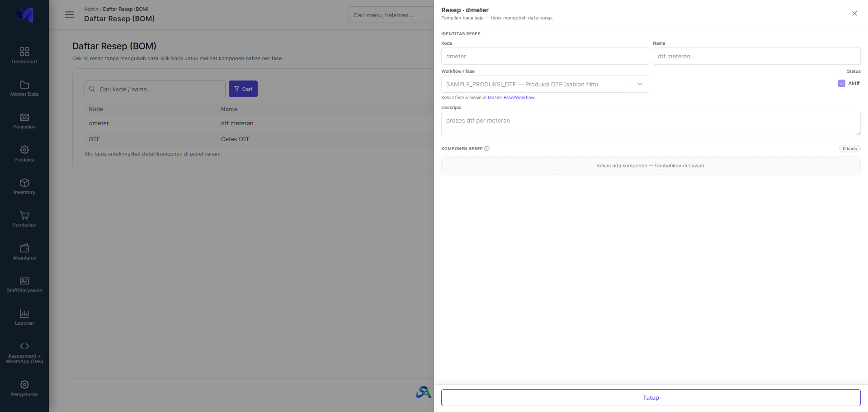Open Laporan chart icon
Image resolution: width=868 pixels, height=412 pixels.
pos(24,313)
